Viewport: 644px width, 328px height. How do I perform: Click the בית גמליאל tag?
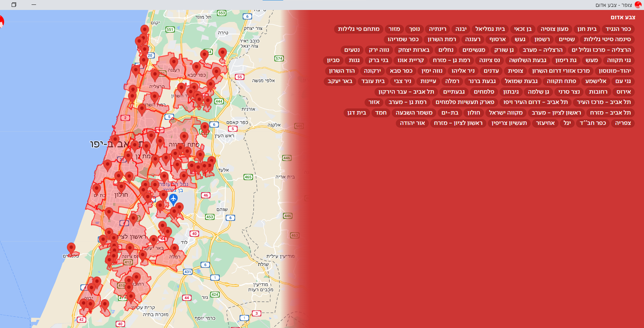click(x=490, y=29)
